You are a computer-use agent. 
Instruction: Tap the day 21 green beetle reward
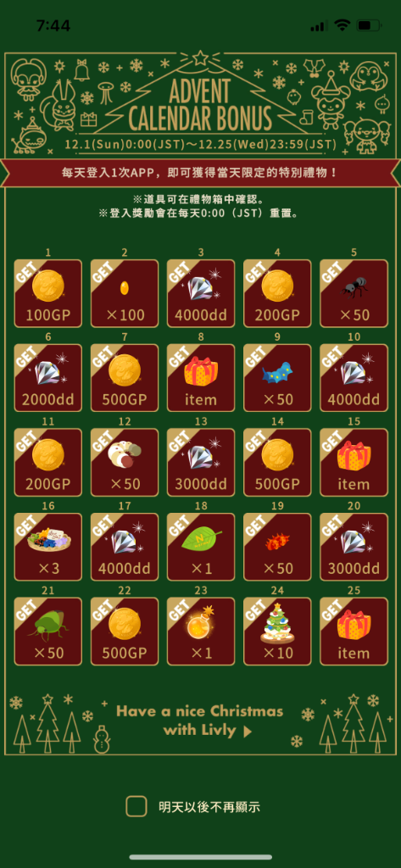pos(48,631)
